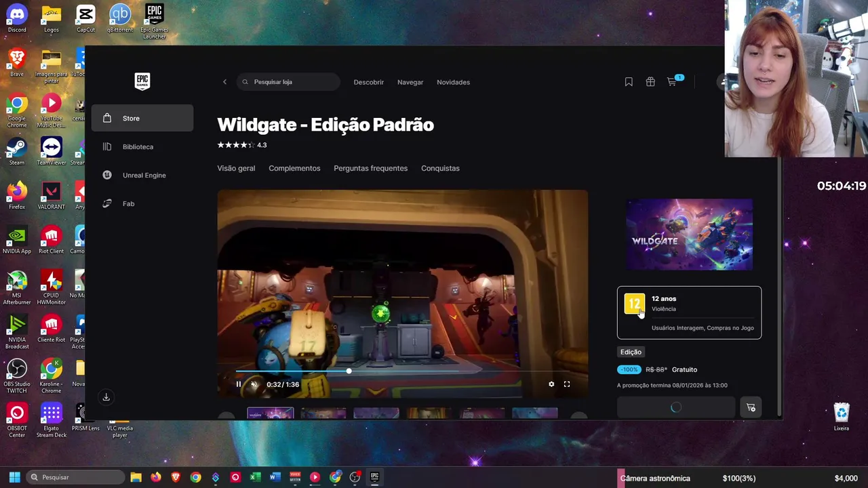Viewport: 868px width, 488px height.
Task: Open Word from the taskbar
Action: (275, 477)
